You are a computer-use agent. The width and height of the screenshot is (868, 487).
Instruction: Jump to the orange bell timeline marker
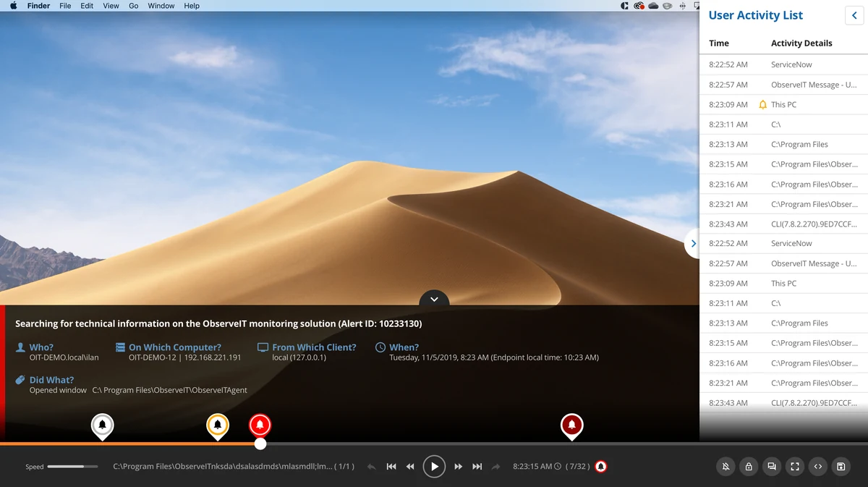click(x=218, y=426)
